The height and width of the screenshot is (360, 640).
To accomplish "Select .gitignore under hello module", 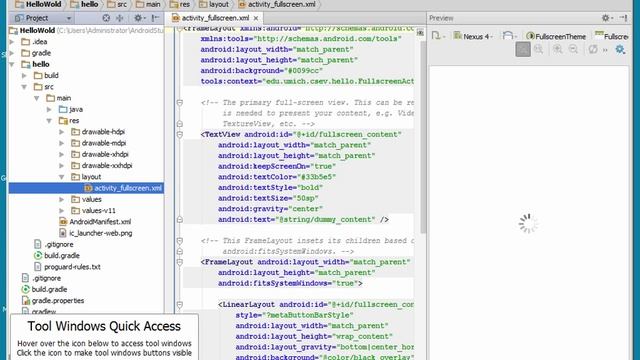I will pyautogui.click(x=54, y=244).
